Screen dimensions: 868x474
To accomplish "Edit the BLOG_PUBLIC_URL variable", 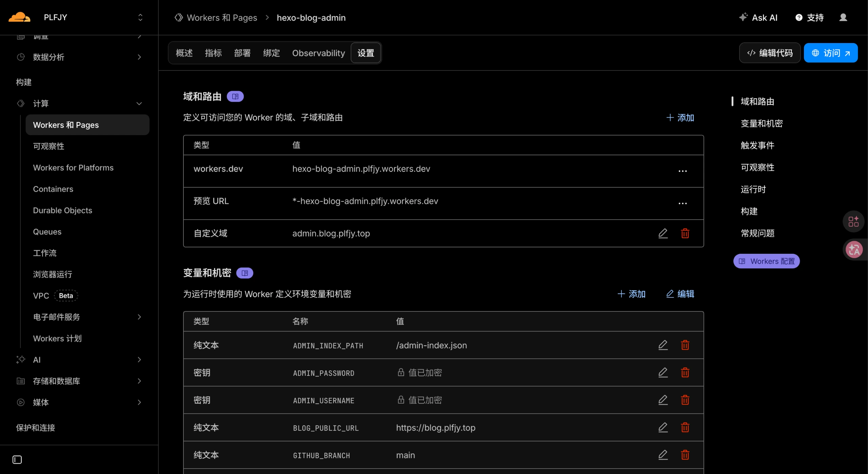I will [663, 427].
